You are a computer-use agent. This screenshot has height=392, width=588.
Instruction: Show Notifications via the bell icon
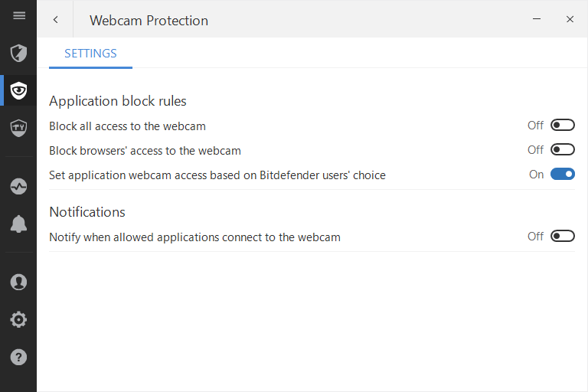[x=18, y=224]
